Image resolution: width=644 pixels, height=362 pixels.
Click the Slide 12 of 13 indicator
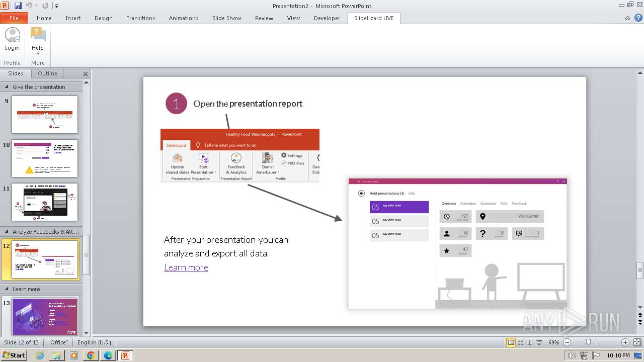pos(22,342)
